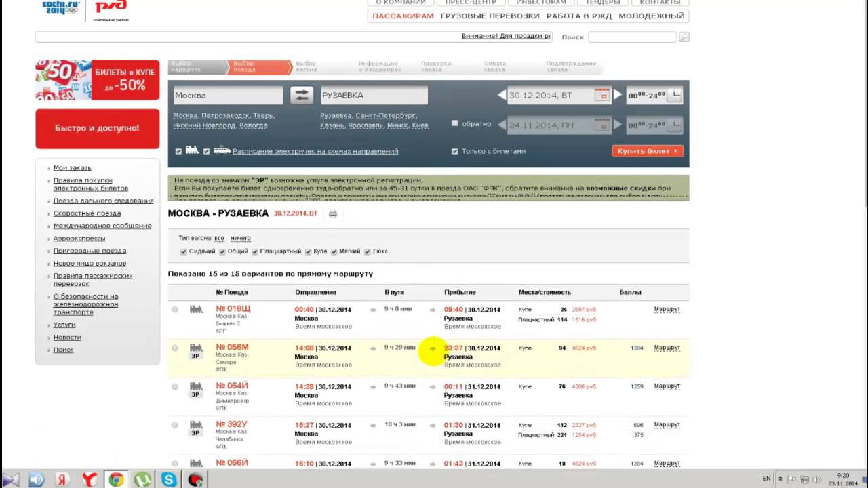Click Быстро и доступно! red banner
Image resolution: width=868 pixels, height=488 pixels.
point(97,128)
